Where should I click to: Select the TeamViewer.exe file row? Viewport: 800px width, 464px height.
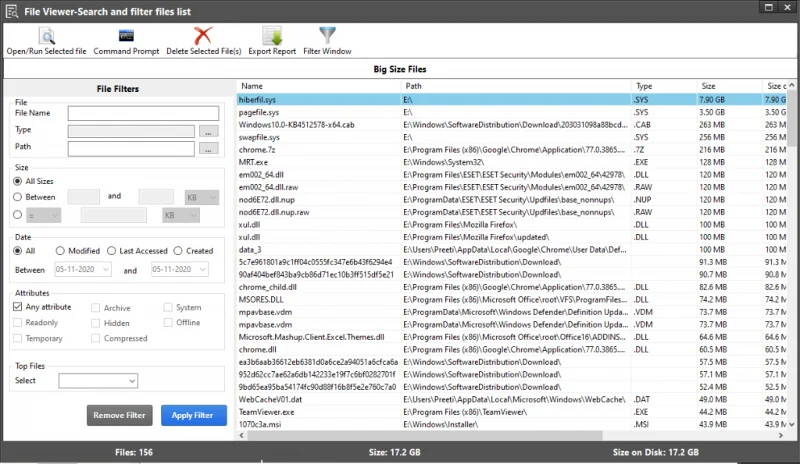click(x=512, y=412)
